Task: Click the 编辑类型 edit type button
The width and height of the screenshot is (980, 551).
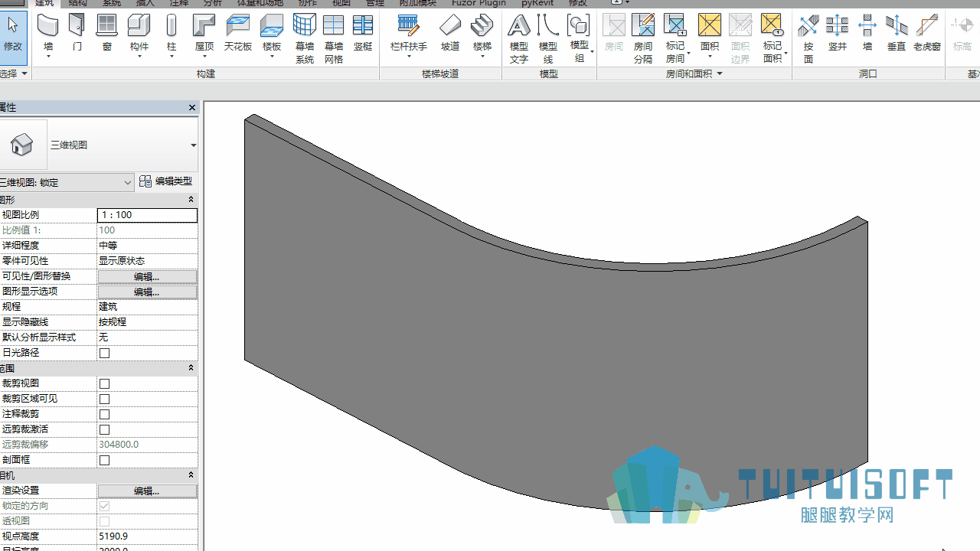Action: click(x=165, y=181)
